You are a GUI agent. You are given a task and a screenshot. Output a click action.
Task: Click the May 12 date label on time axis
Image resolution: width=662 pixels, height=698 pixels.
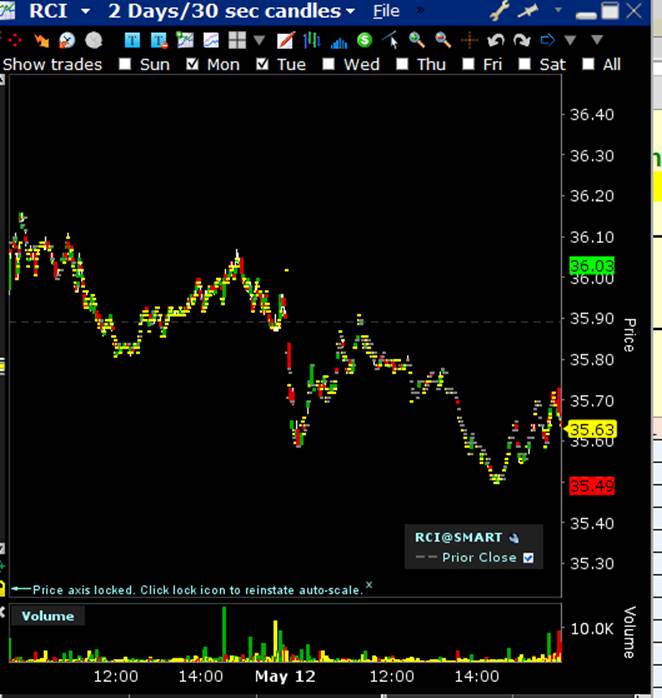tap(285, 677)
